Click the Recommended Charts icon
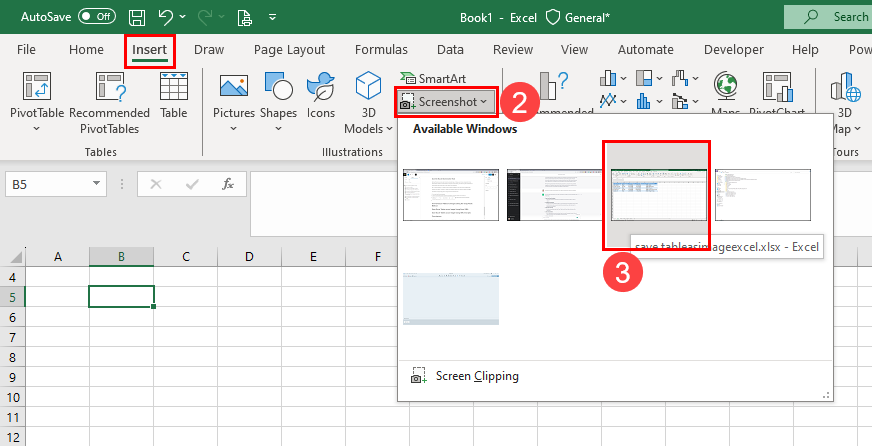Image resolution: width=872 pixels, height=446 pixels. 554,85
